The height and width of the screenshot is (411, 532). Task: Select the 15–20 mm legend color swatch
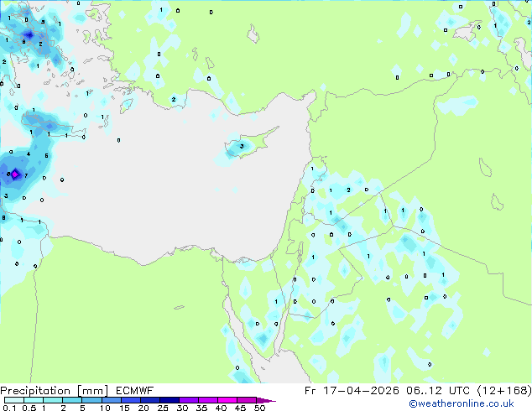[130, 400]
